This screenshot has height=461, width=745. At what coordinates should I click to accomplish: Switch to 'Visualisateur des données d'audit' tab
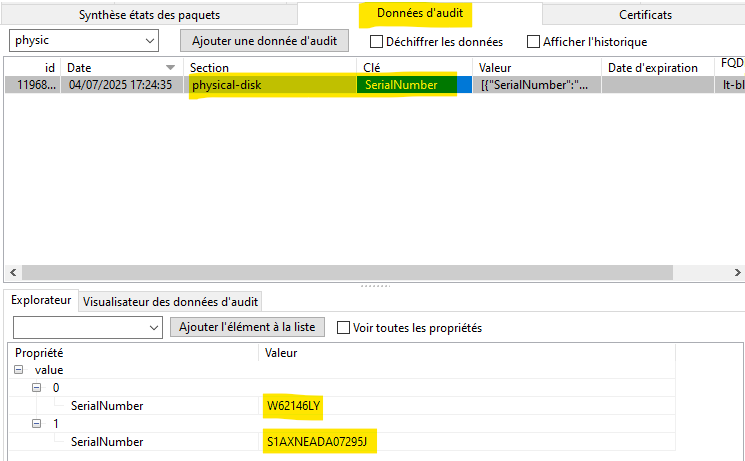[x=171, y=301]
